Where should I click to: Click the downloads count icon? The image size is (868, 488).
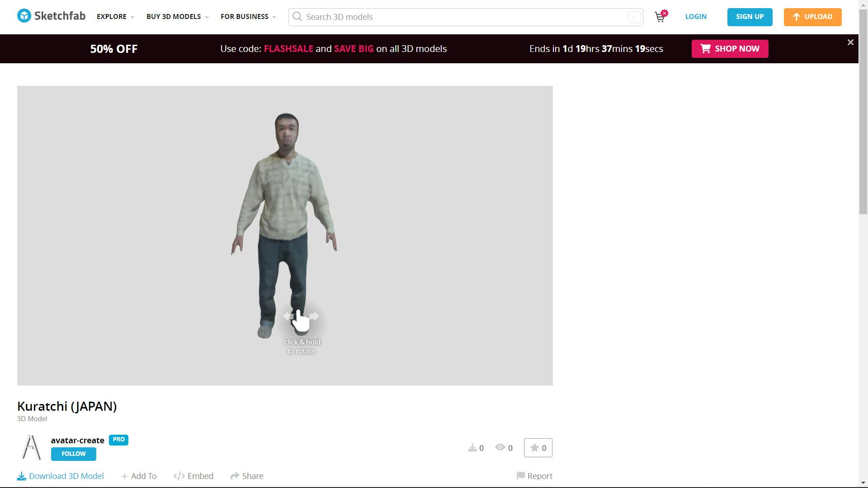coord(472,448)
